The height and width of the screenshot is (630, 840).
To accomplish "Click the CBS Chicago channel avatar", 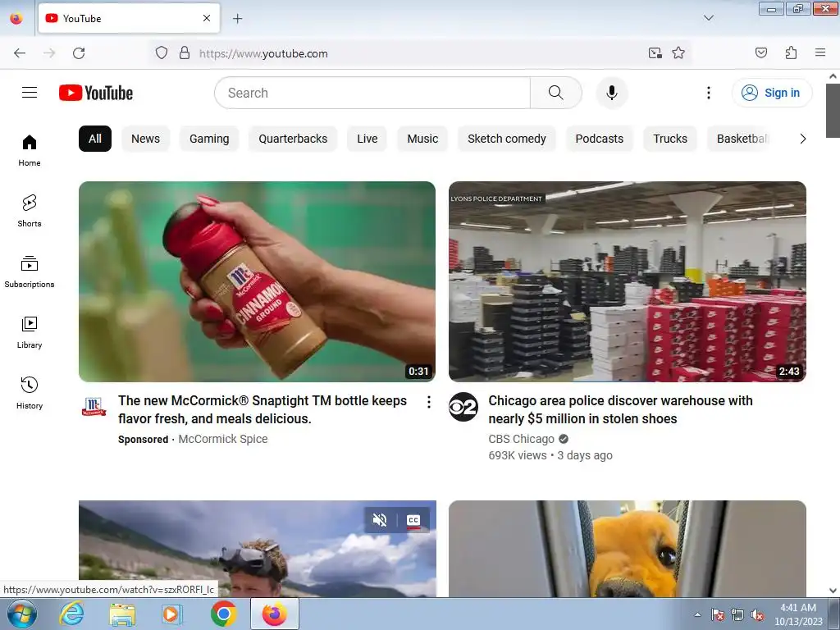I will tap(463, 407).
